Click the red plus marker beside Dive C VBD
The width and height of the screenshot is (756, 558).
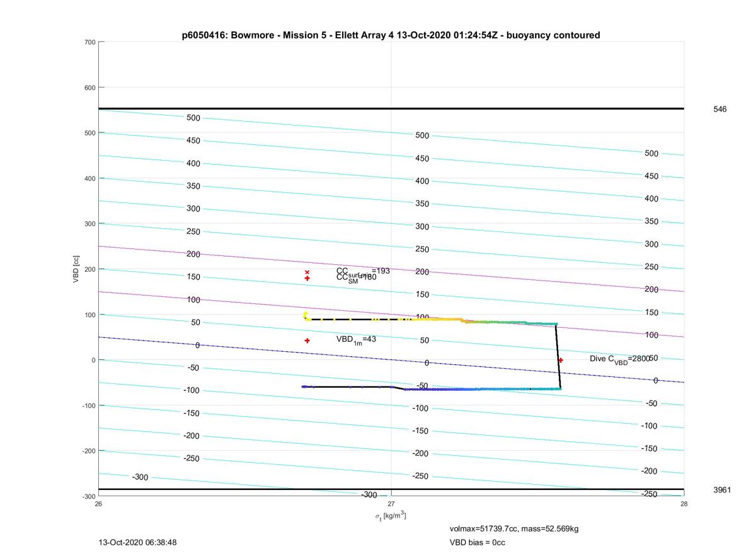[561, 360]
